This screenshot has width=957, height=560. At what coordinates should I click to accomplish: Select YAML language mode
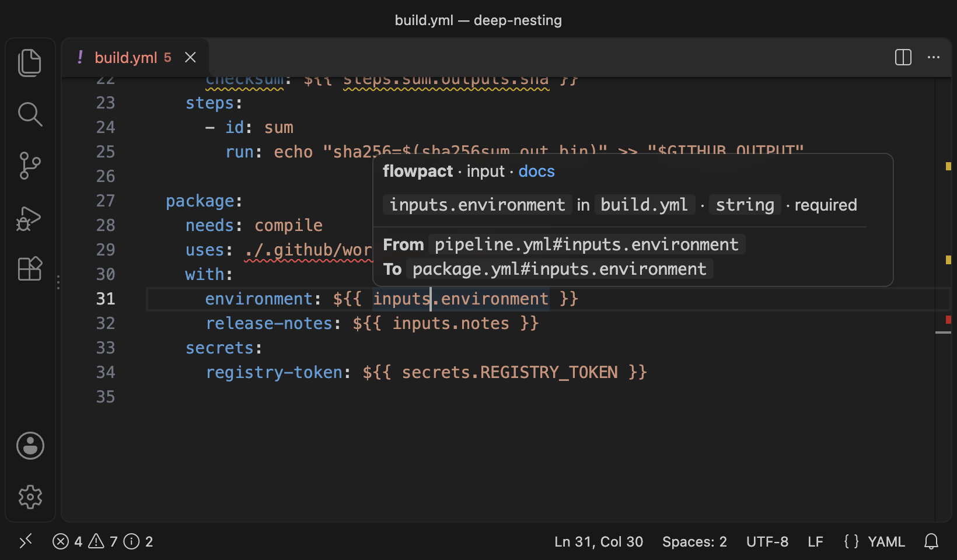coord(886,541)
